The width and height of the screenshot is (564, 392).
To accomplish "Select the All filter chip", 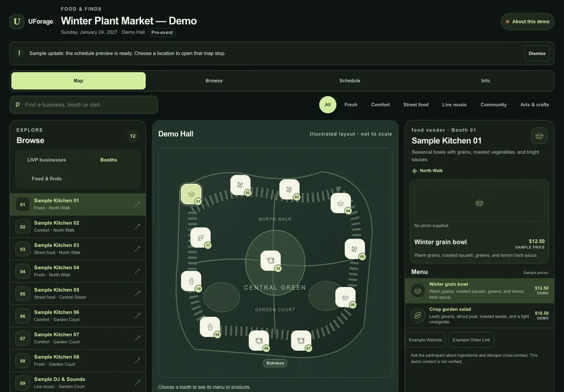I will click(x=328, y=105).
